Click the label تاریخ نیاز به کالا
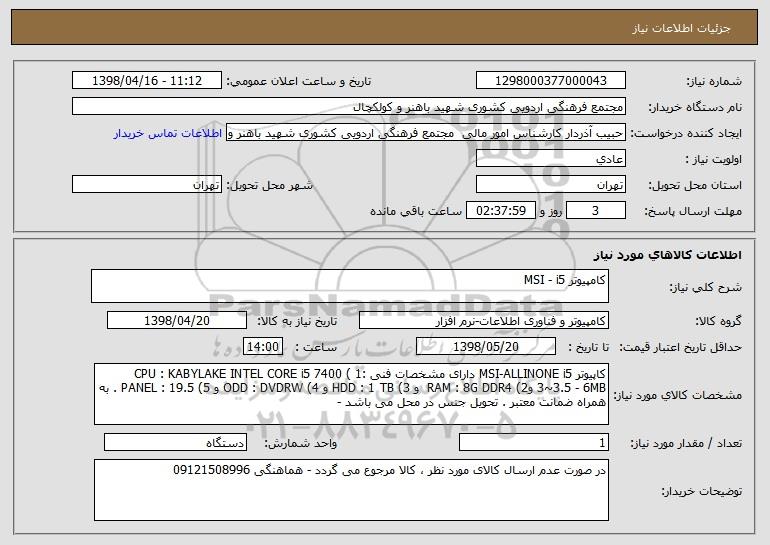This screenshot has height=545, width=770. click(297, 321)
